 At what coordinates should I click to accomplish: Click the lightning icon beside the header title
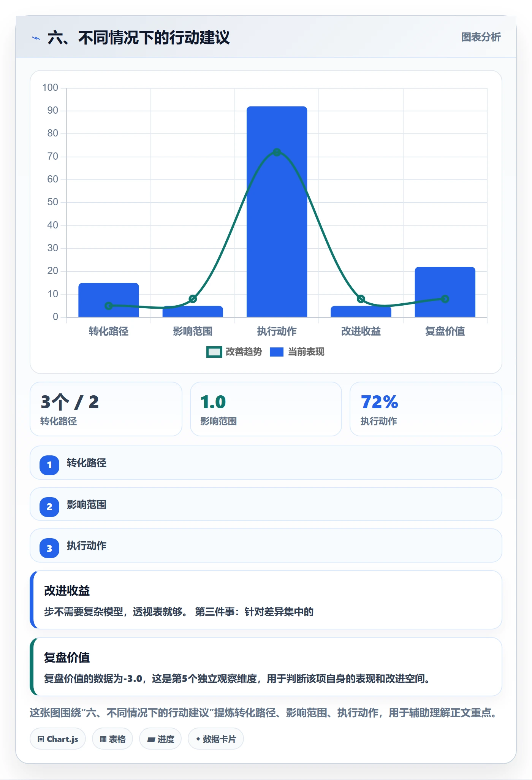pyautogui.click(x=36, y=38)
